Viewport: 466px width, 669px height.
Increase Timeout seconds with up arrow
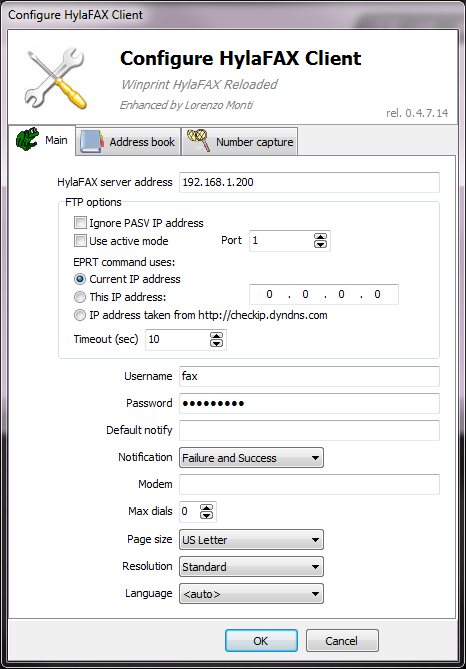tap(216, 336)
